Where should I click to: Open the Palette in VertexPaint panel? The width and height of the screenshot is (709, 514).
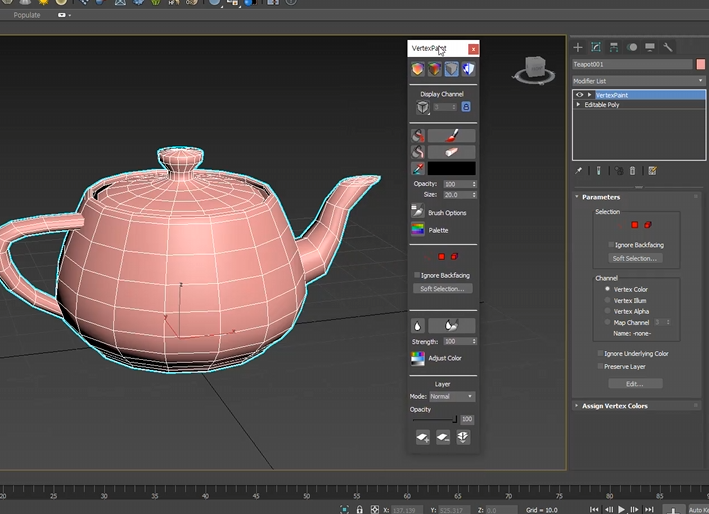click(x=419, y=229)
